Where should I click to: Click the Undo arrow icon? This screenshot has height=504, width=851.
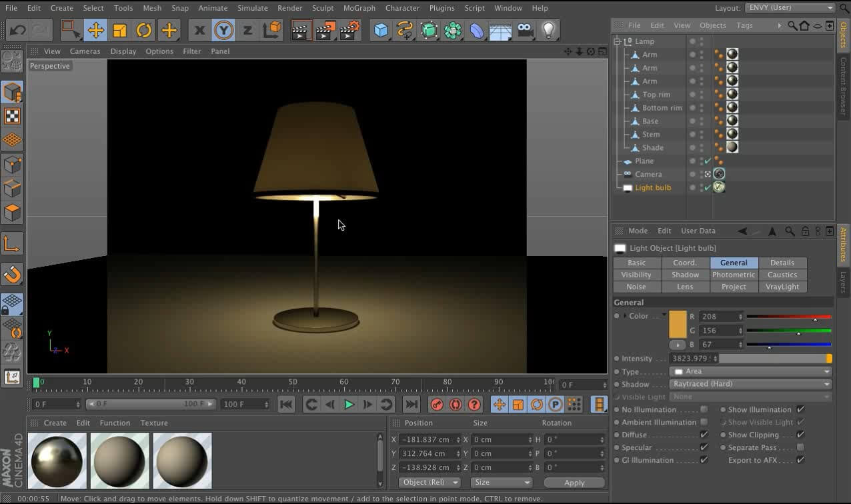pos(18,30)
